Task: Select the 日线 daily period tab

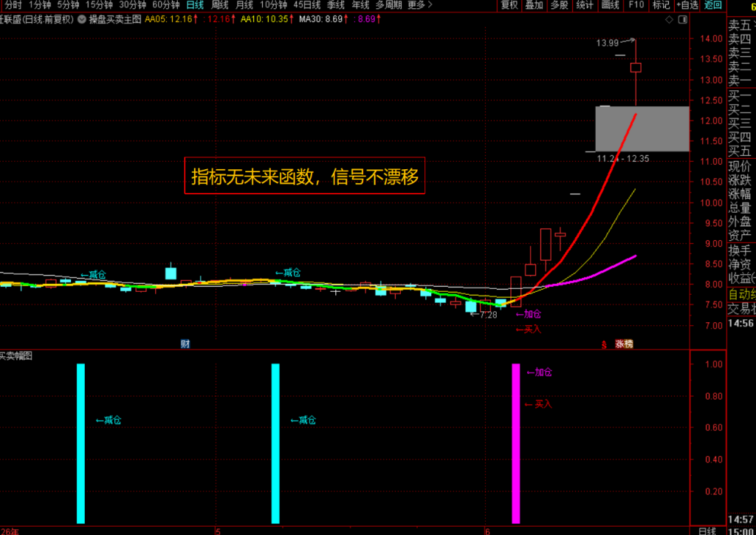Action: click(195, 5)
